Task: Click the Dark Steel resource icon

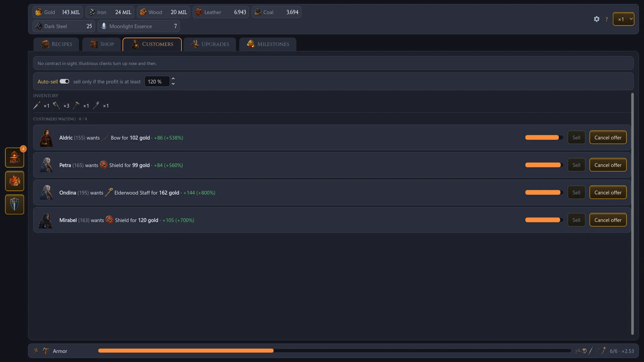Action: (x=39, y=26)
